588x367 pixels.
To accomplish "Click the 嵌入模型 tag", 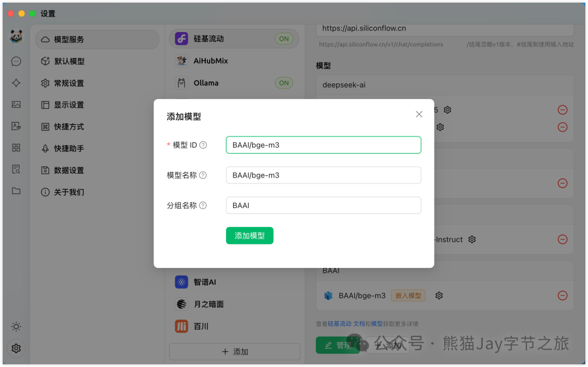I will point(408,296).
